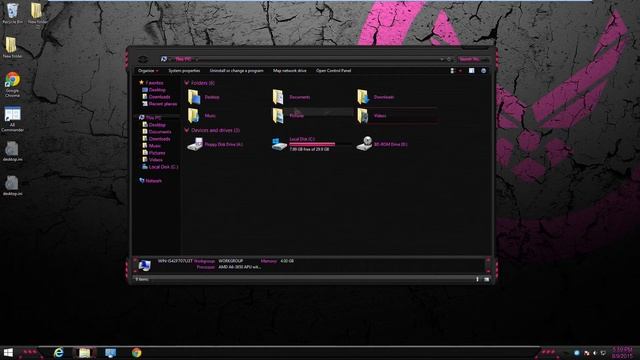Collapse the Folders (6) group
This screenshot has height=360, width=640.
click(x=187, y=83)
